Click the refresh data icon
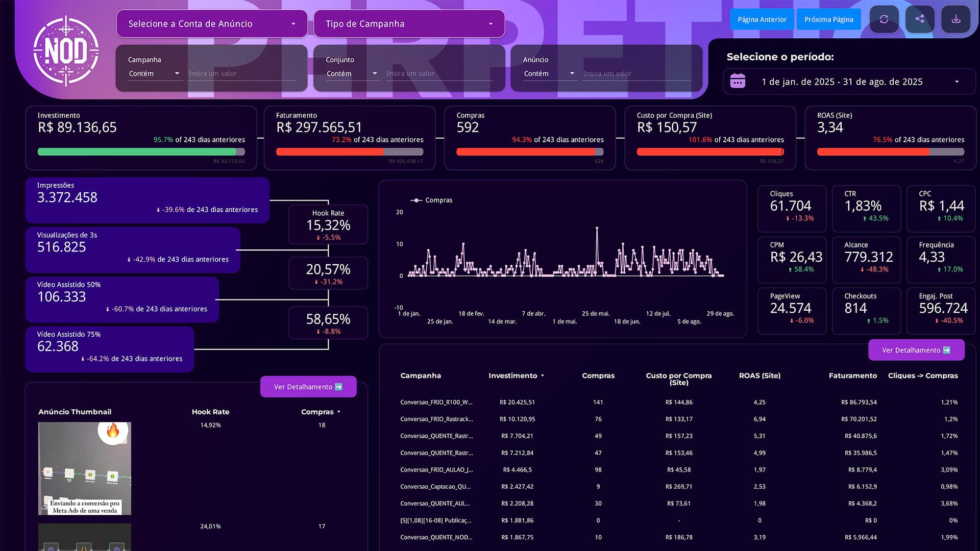Image resolution: width=980 pixels, height=551 pixels. (884, 19)
